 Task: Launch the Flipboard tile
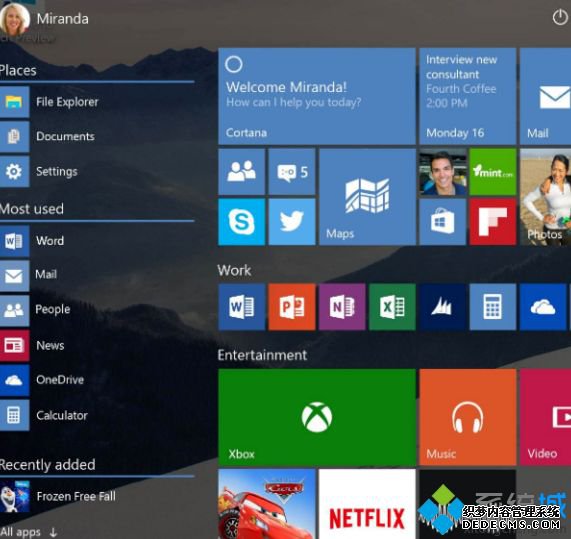coord(493,222)
